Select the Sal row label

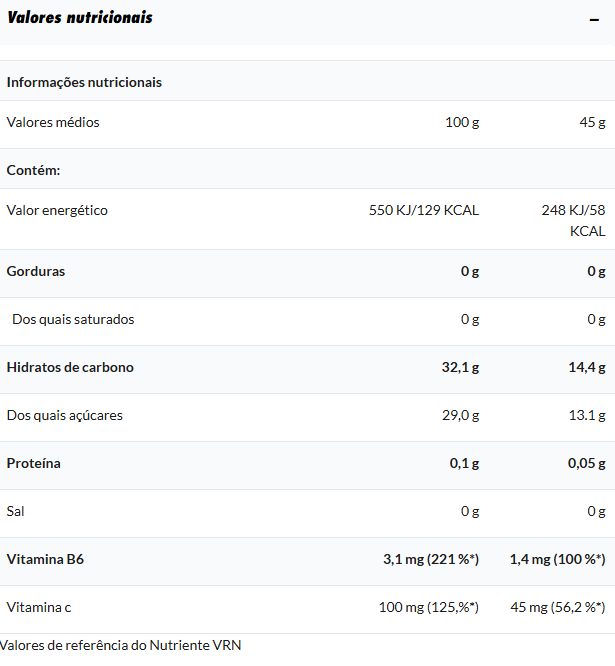[15, 511]
